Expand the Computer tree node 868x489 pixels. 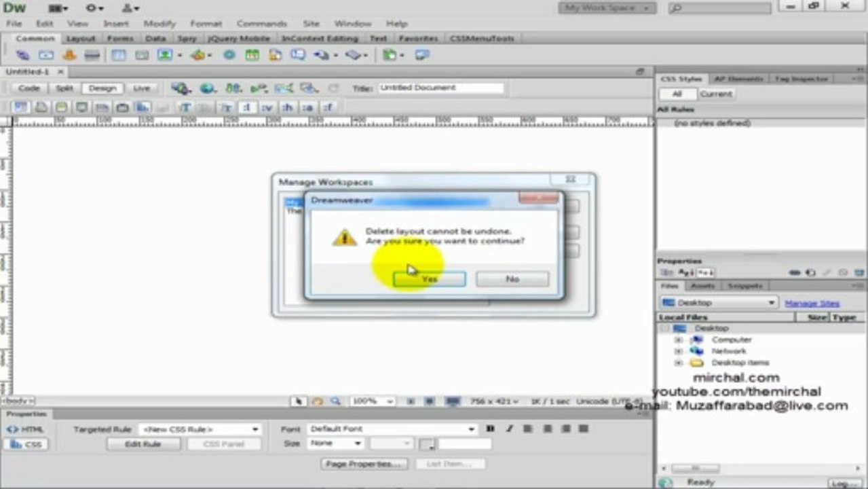coord(678,340)
